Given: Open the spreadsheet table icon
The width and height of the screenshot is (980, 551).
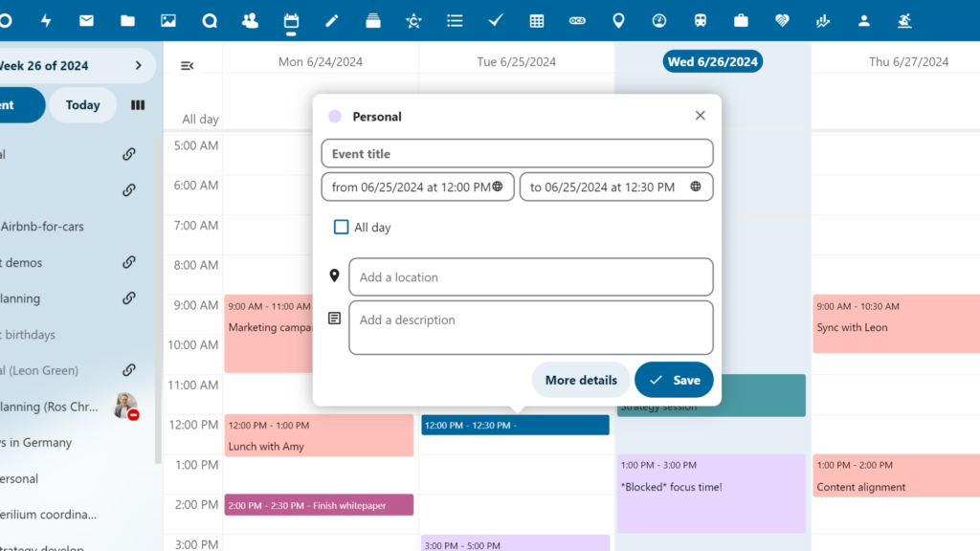Looking at the screenshot, I should click(x=537, y=20).
